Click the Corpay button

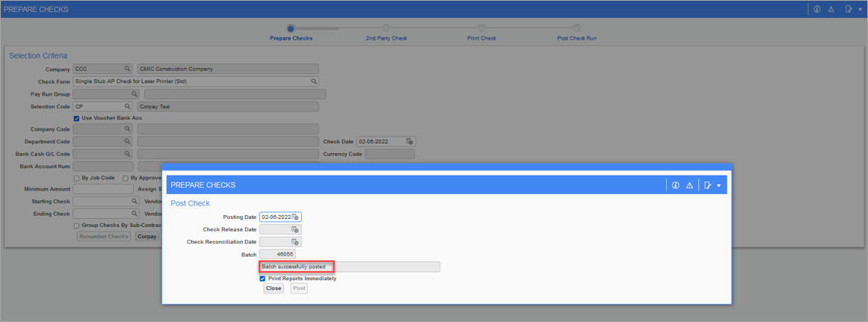147,237
